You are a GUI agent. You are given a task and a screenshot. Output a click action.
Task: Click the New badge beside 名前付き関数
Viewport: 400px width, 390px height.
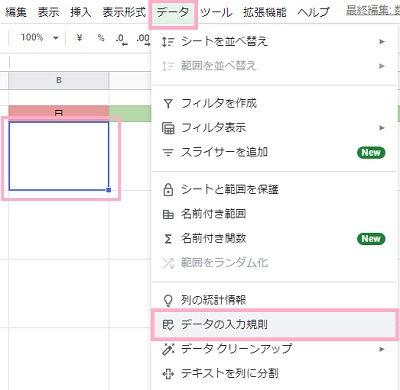(x=371, y=239)
